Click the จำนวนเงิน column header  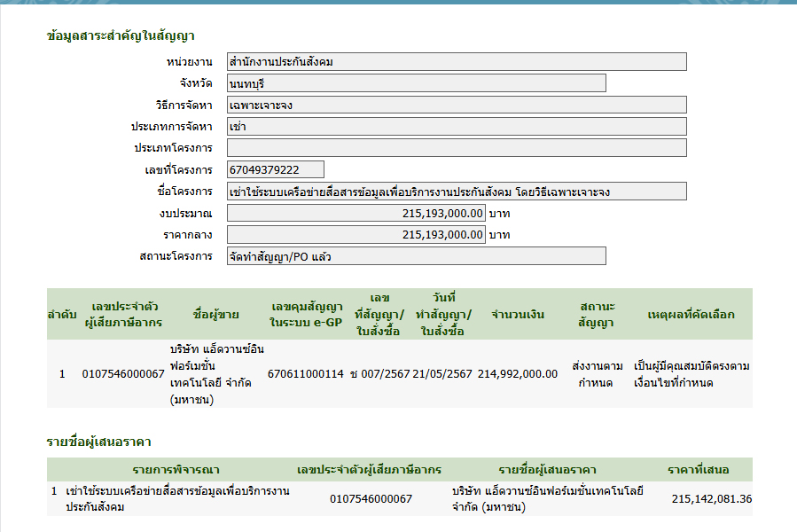[517, 314]
